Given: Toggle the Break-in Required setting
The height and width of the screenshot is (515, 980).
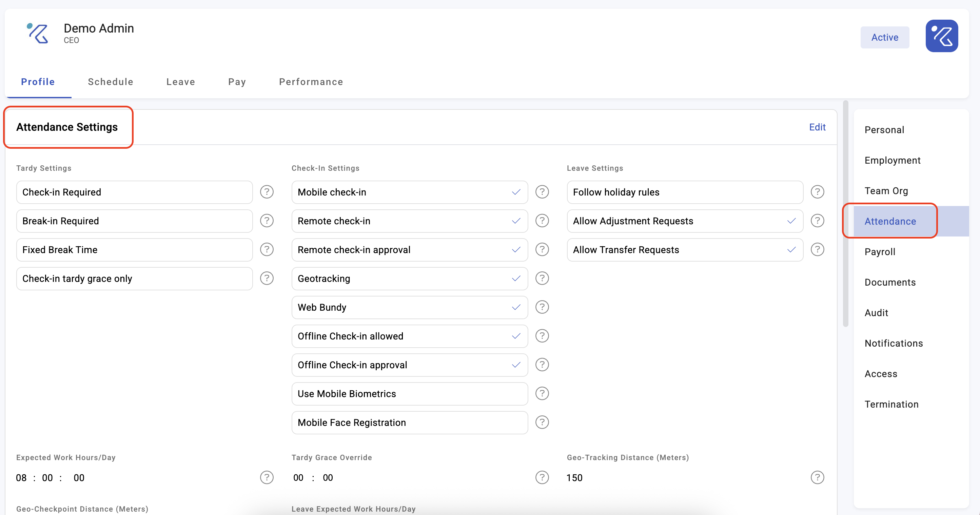Looking at the screenshot, I should click(x=135, y=221).
